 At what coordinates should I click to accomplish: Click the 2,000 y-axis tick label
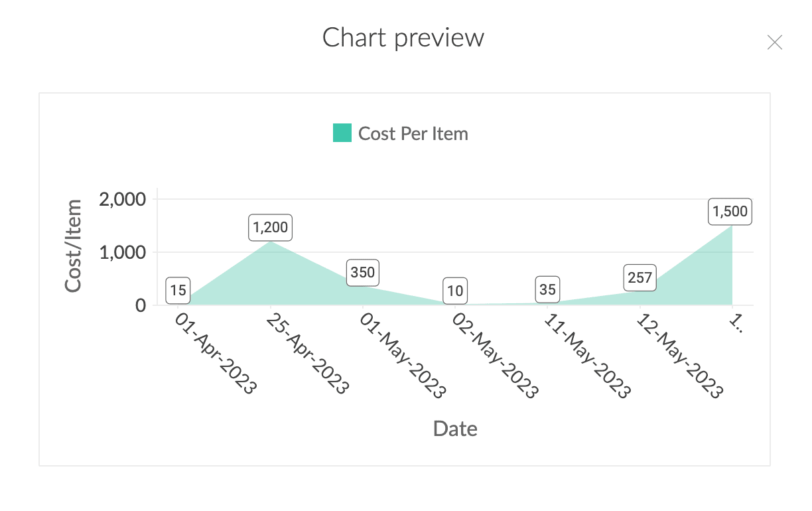[122, 199]
